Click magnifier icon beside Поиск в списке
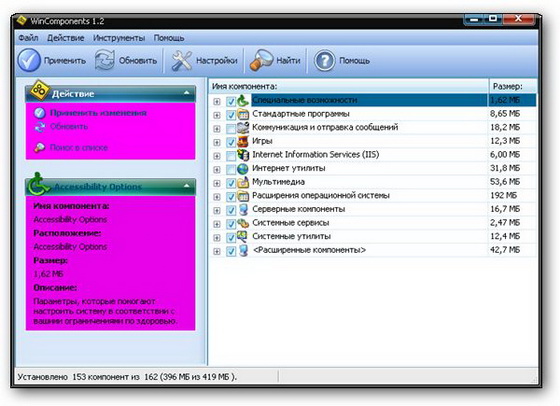 pos(39,147)
